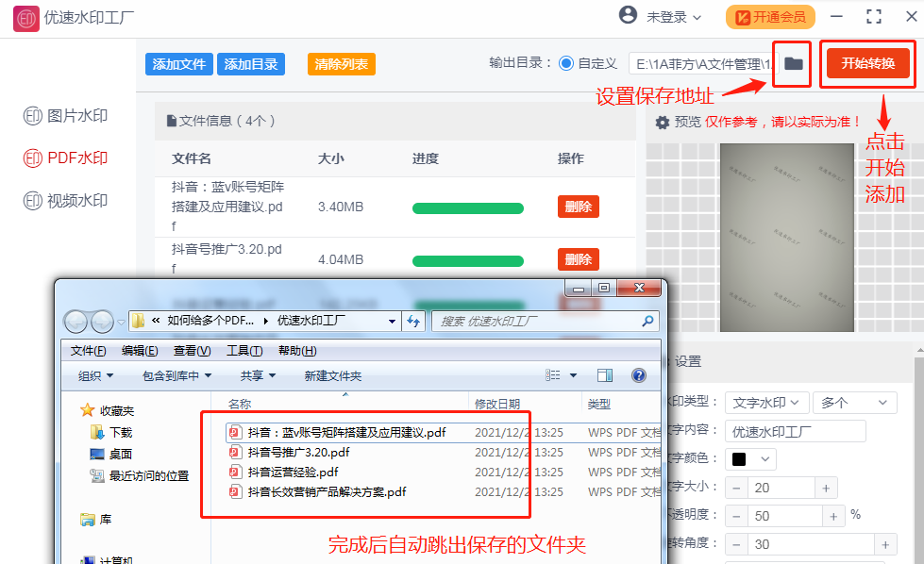Select file 抖音号推广3.20.pdf in Explorer

coord(298,453)
